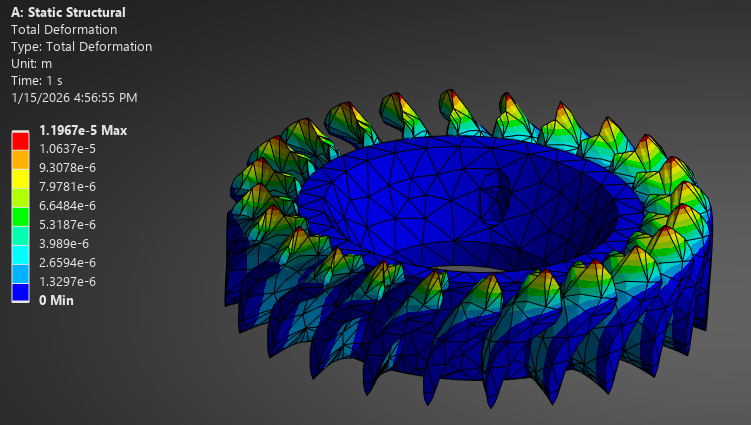The height and width of the screenshot is (425, 751).
Task: Click the '9.3078e-6' legend value
Action: (67, 168)
